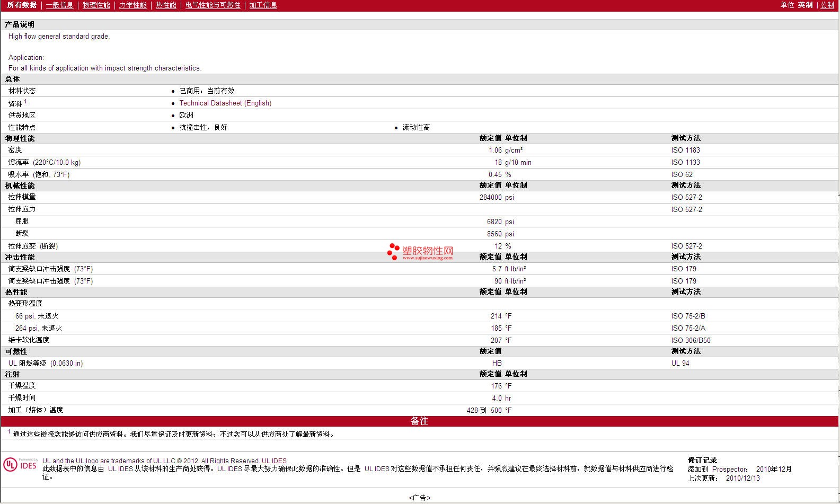The width and height of the screenshot is (840, 504).
Task: Click the 屈服 value 6820
Action: point(494,222)
